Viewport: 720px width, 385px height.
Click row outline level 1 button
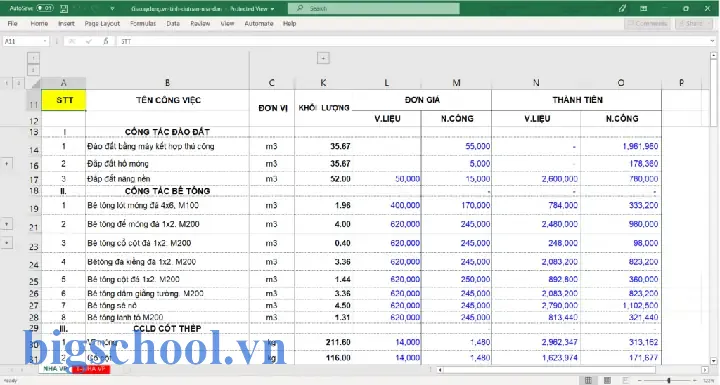pyautogui.click(x=7, y=83)
